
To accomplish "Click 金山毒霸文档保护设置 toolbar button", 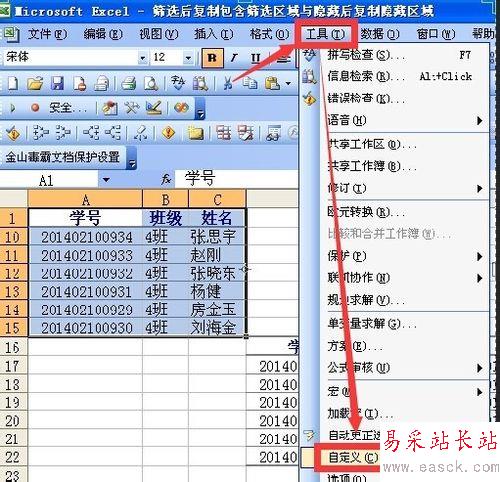I will click(63, 157).
